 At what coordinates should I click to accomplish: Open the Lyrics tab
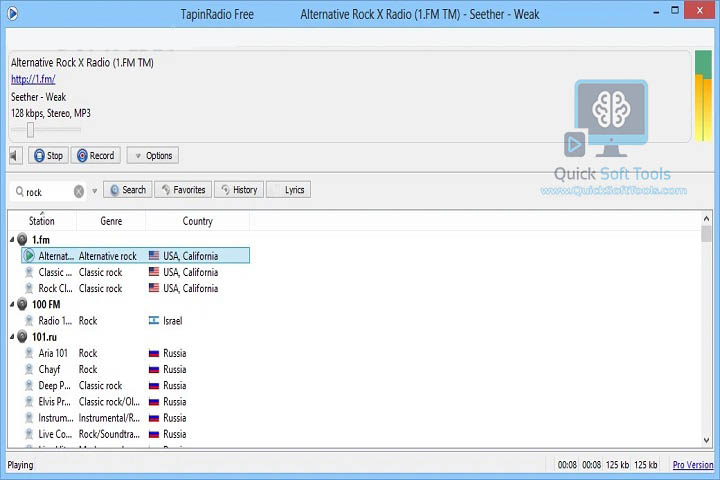click(289, 190)
